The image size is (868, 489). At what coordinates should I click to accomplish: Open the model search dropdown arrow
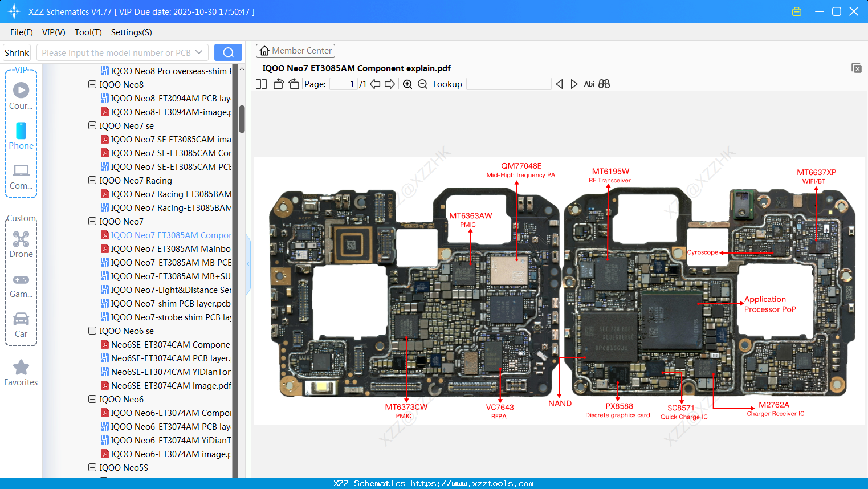pos(201,52)
